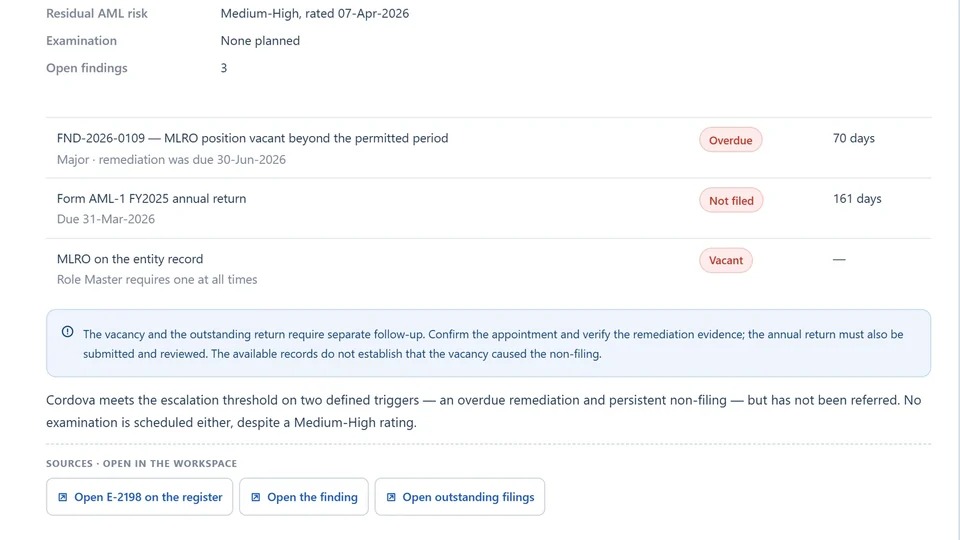The height and width of the screenshot is (540, 960).
Task: Click the 'Examination' label
Action: coord(81,40)
